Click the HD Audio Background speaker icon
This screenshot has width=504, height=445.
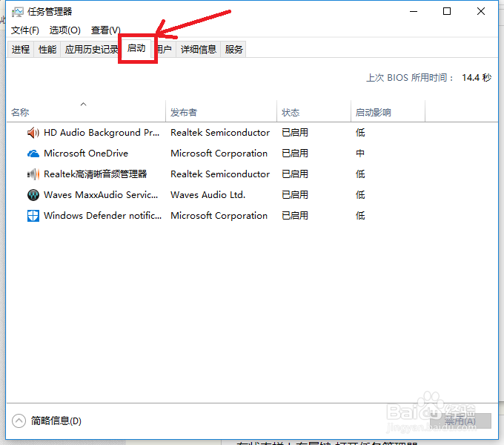33,133
